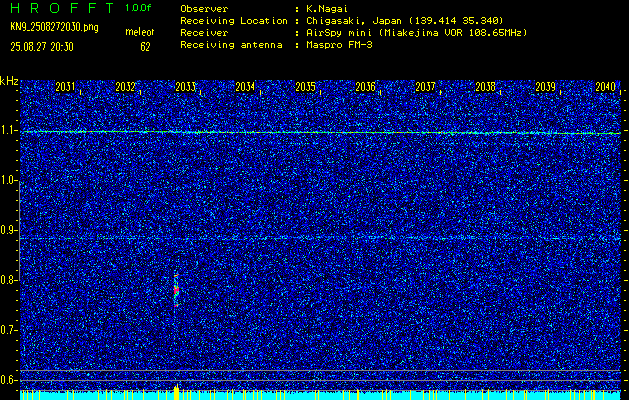The height and width of the screenshot is (400, 629).
Task: Click the meteor count value 62
Action: tap(145, 47)
